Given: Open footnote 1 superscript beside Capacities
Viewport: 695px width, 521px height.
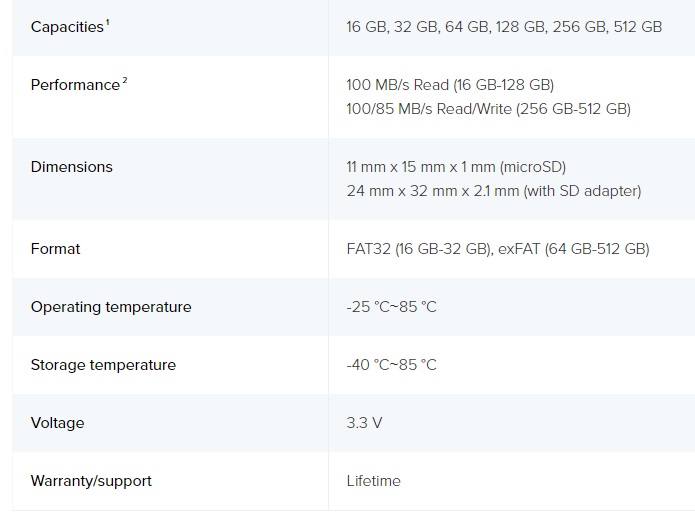Looking at the screenshot, I should click(x=107, y=22).
